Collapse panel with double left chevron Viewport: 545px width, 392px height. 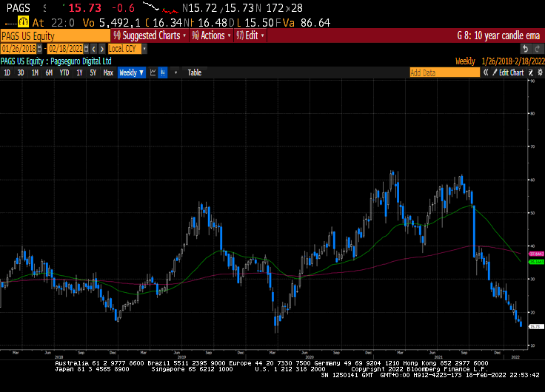(x=486, y=72)
